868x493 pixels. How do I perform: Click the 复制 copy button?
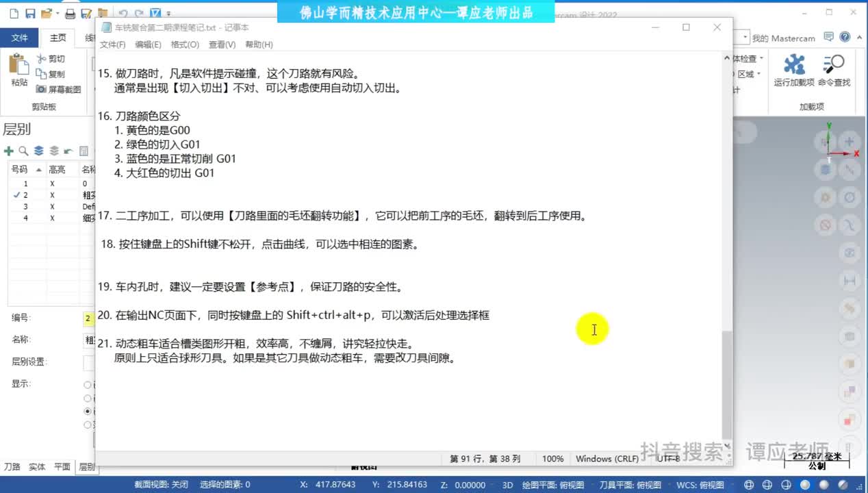(51, 74)
